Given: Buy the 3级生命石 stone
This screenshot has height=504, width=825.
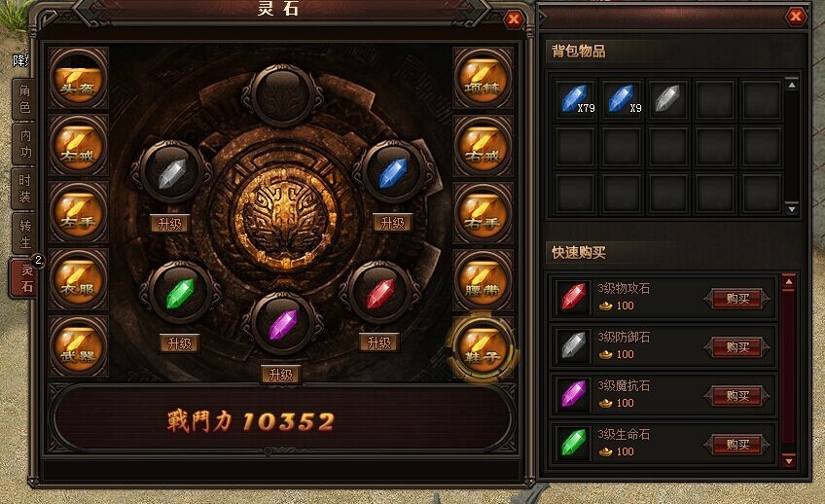Looking at the screenshot, I should (x=737, y=445).
